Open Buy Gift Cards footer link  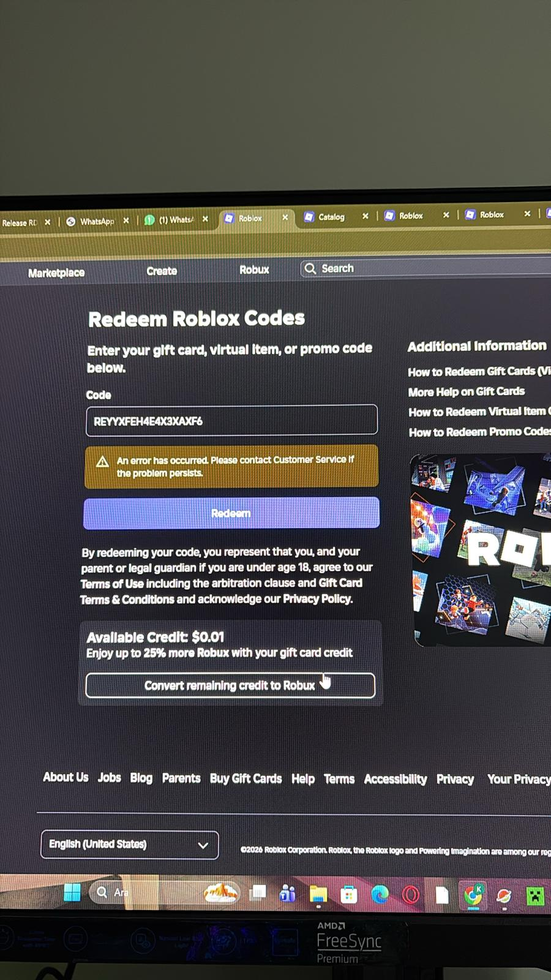[x=246, y=778]
